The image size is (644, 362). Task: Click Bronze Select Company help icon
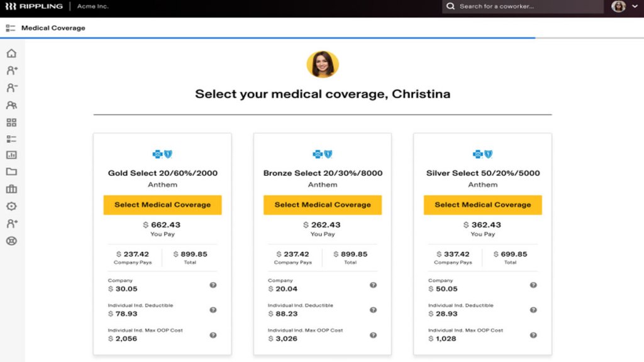373,285
